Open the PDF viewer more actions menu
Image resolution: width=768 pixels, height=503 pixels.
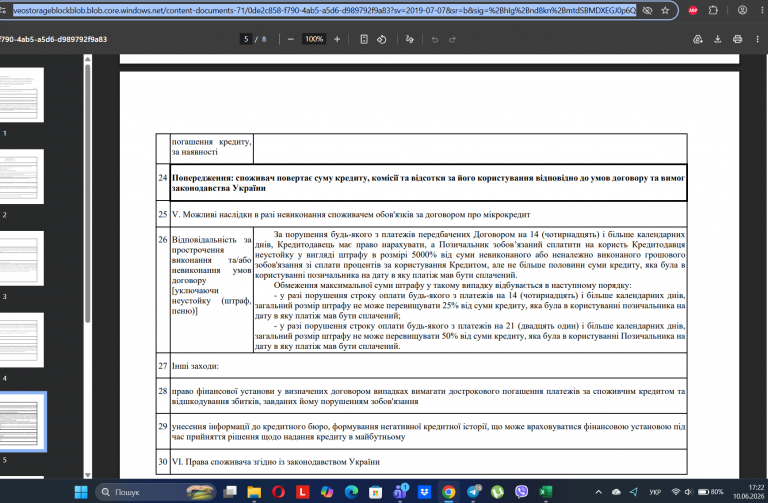(758, 39)
